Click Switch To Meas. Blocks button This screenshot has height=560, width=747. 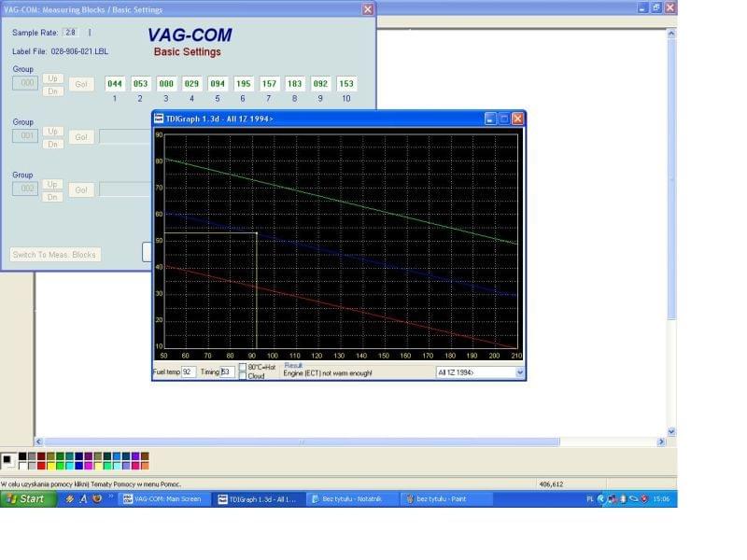coord(56,255)
